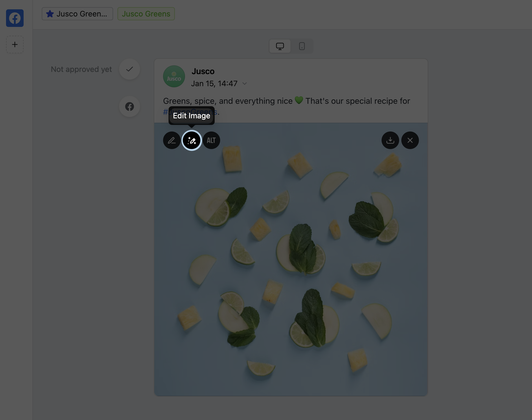
Task: Expand the post date dropdown chevron
Action: [x=245, y=83]
